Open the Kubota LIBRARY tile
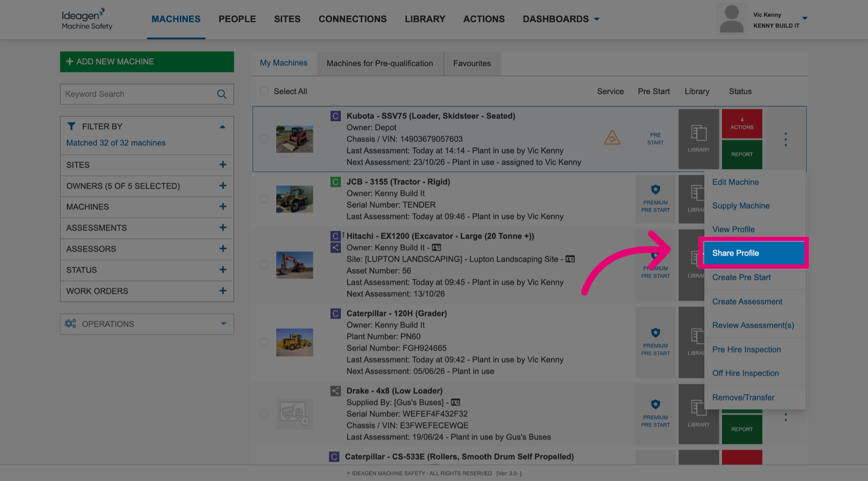The height and width of the screenshot is (481, 868). [x=698, y=139]
